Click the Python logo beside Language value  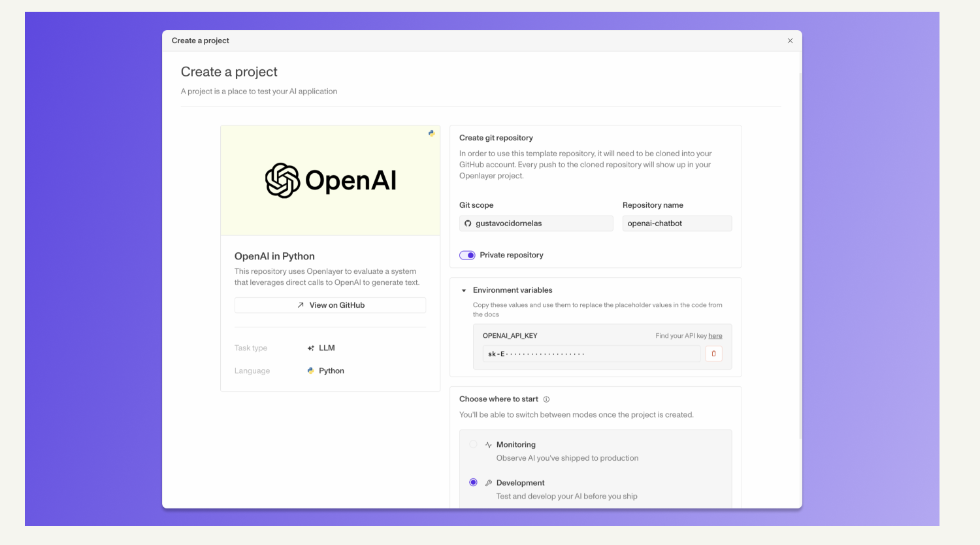point(311,371)
